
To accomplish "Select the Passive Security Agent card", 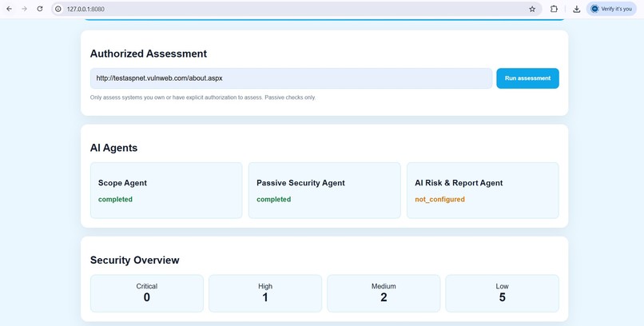I will tap(324, 190).
